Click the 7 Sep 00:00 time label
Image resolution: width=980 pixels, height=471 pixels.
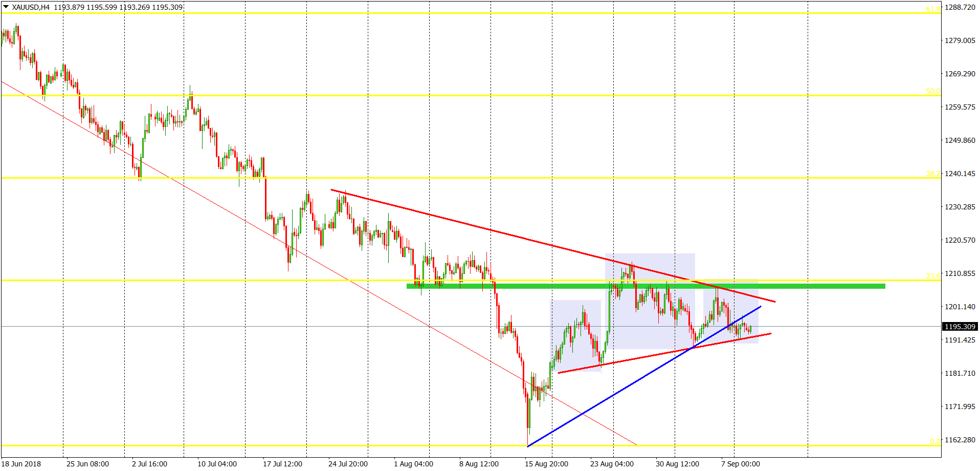(x=740, y=464)
